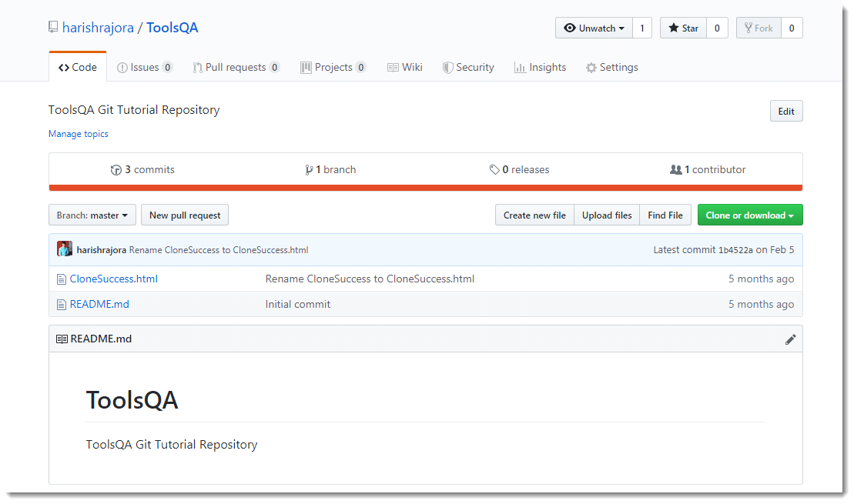The width and height of the screenshot is (854, 504).
Task: Click the CloneSuccess.html row commit message
Action: [x=370, y=279]
